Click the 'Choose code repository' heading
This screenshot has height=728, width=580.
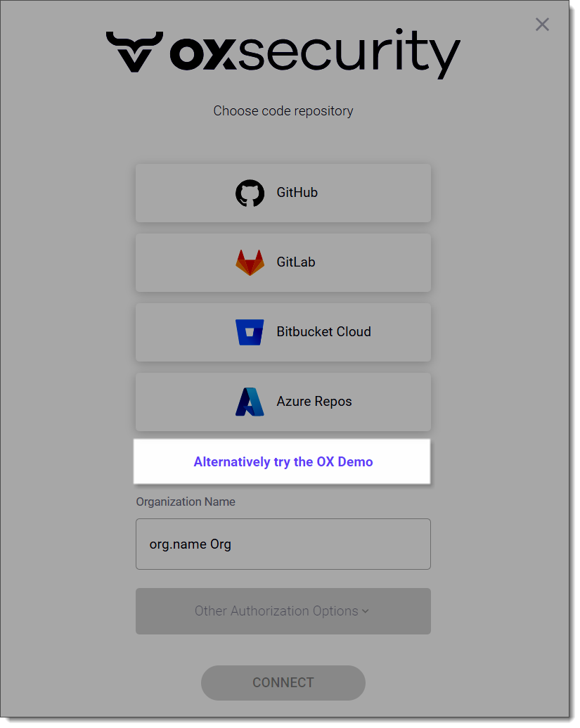[283, 111]
